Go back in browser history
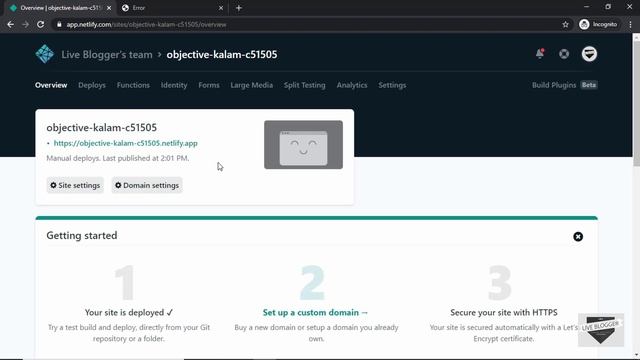Viewport: 640px width, 360px height. [10, 24]
